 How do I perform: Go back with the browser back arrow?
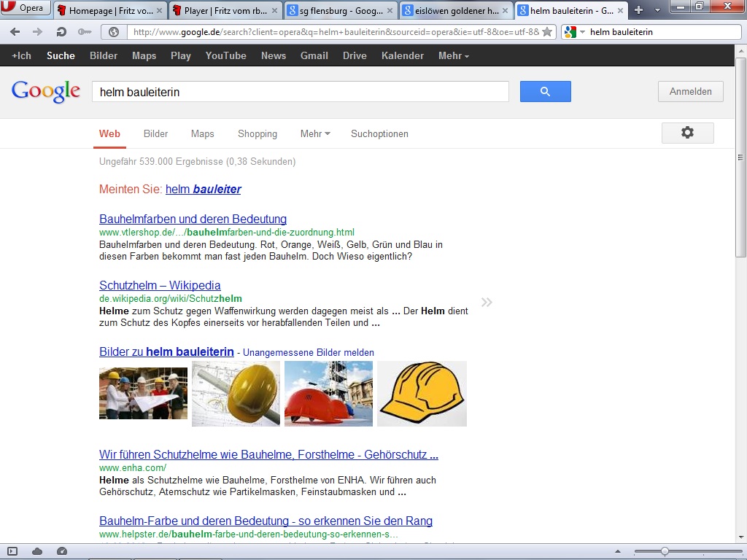15,32
